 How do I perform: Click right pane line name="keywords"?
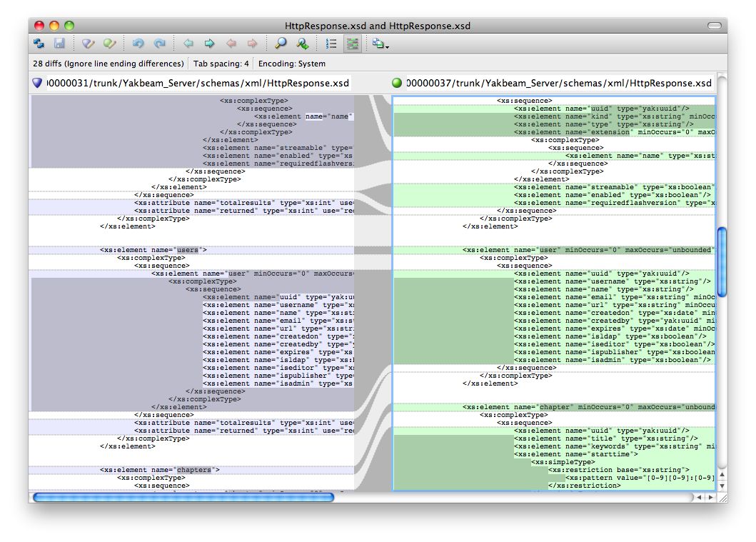tap(614, 446)
